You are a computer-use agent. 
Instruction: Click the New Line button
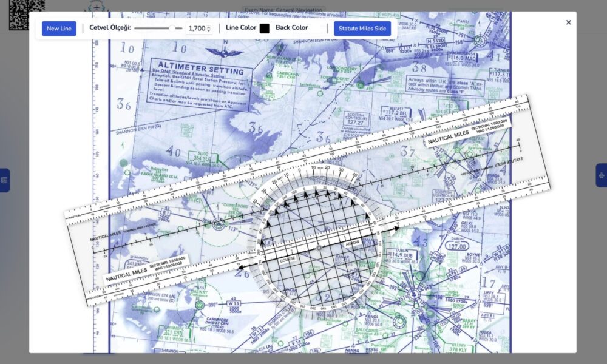tap(59, 29)
